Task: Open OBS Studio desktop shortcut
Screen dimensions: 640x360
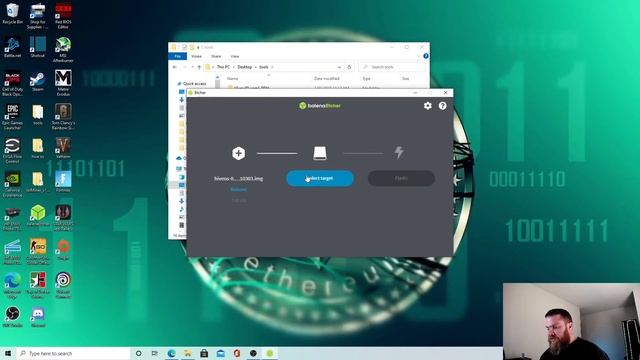Action: (x=12, y=317)
